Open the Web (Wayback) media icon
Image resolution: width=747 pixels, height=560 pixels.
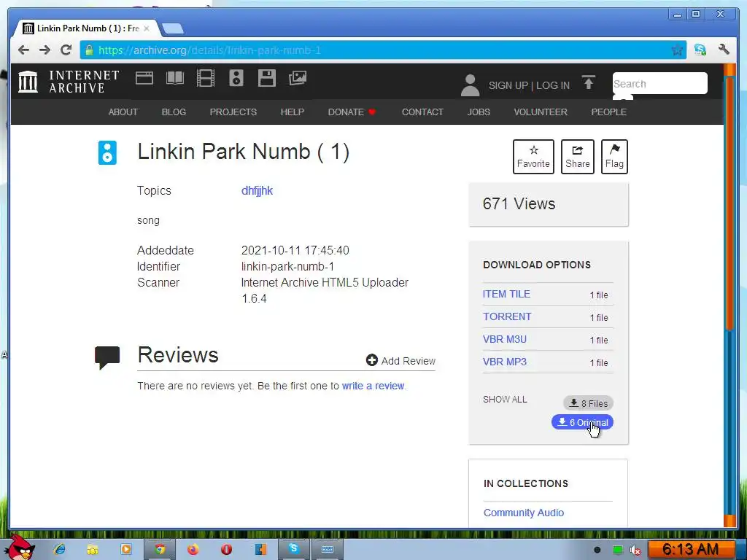click(144, 78)
